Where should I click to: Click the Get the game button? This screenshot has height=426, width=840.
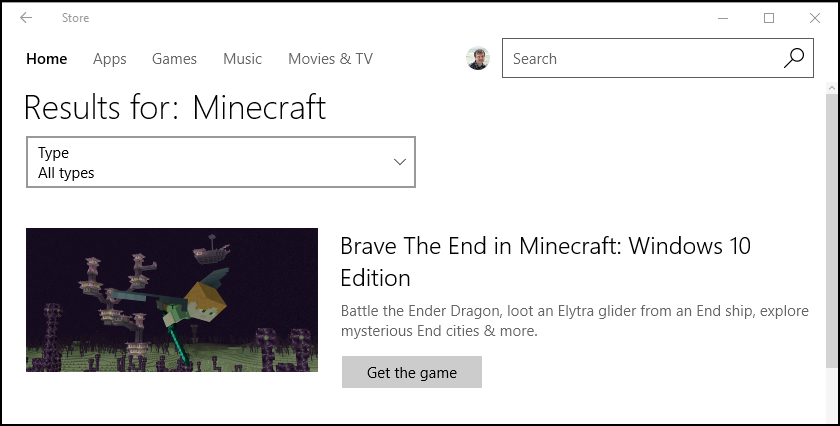(x=412, y=372)
